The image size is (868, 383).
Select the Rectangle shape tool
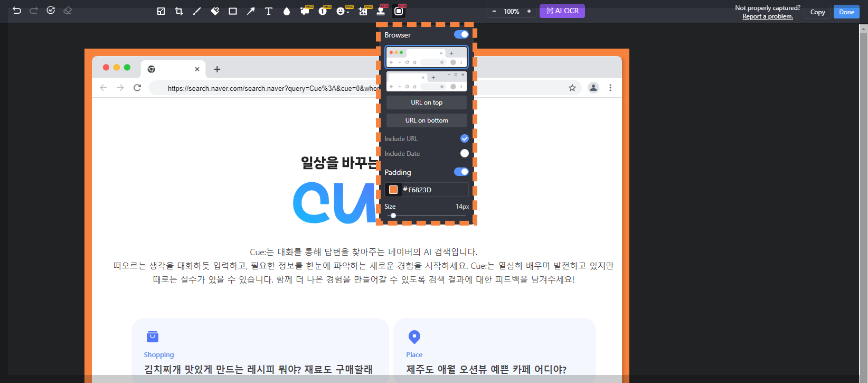click(x=233, y=11)
